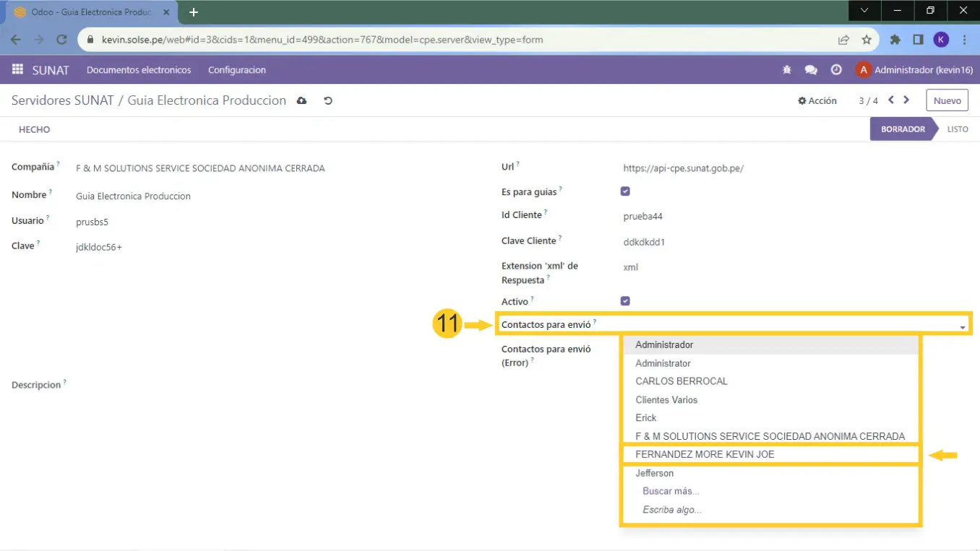Open the debug bug icon menu
This screenshot has width=980, height=551.
[x=787, y=70]
